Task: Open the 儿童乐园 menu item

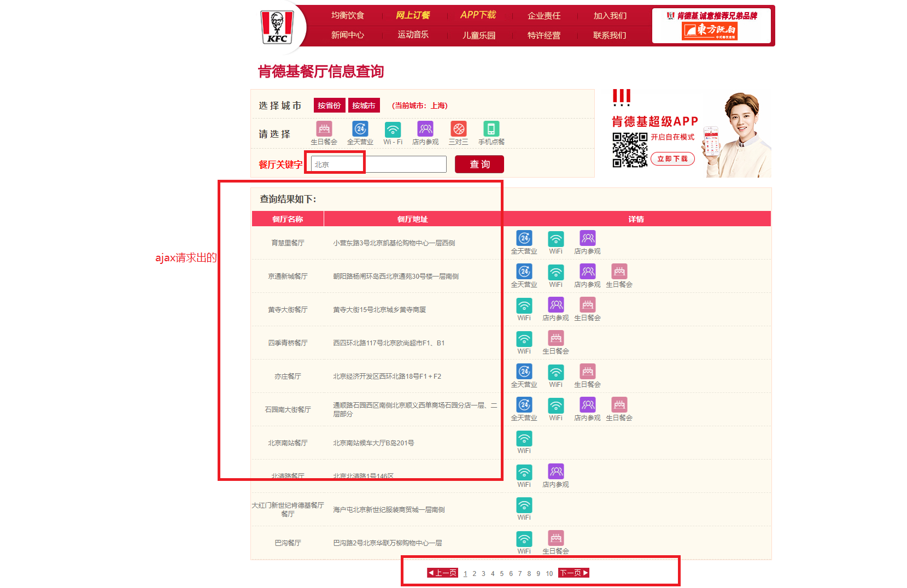Action: (x=479, y=36)
